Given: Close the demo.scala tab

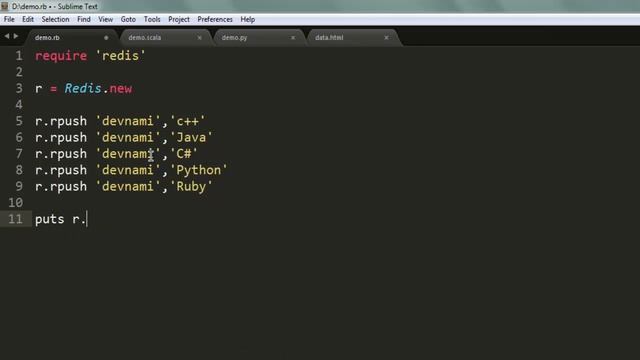Looking at the screenshot, I should click(200, 38).
